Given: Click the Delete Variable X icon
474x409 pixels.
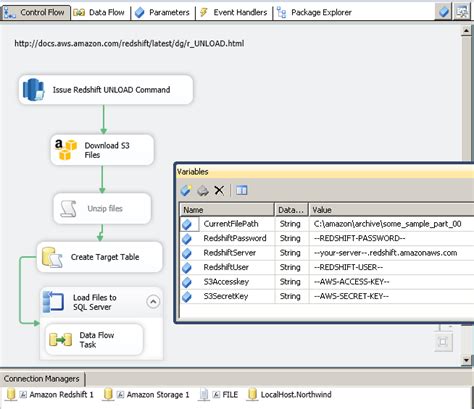Looking at the screenshot, I should coord(219,191).
